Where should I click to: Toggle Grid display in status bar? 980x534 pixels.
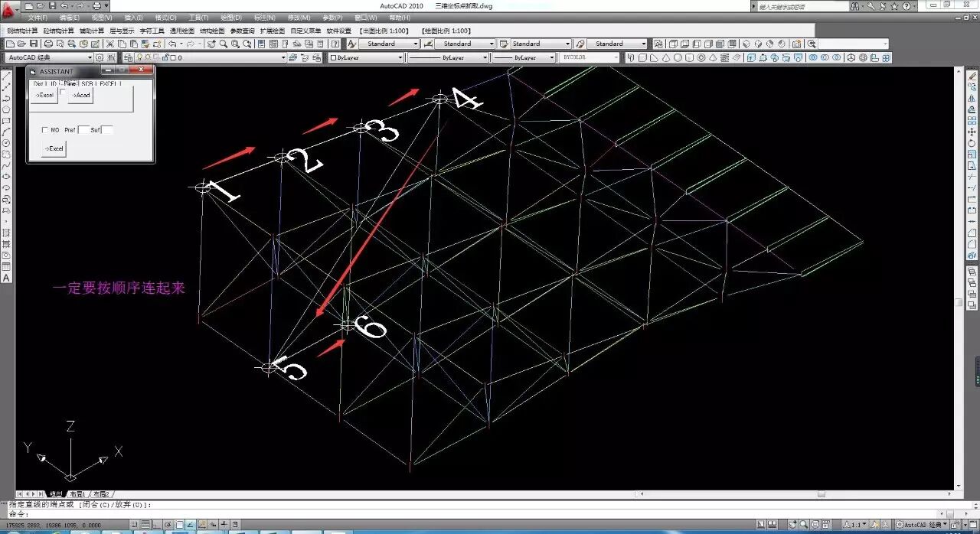[145, 525]
